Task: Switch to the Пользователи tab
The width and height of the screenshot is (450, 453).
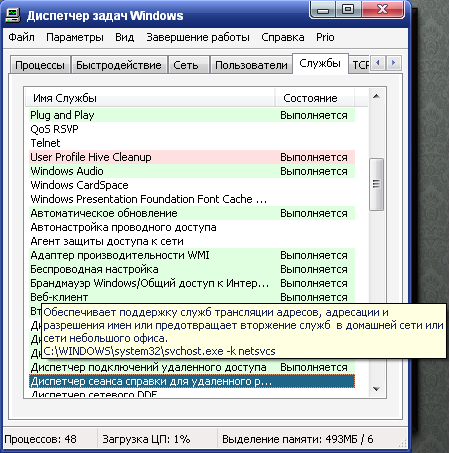Action: [x=251, y=65]
